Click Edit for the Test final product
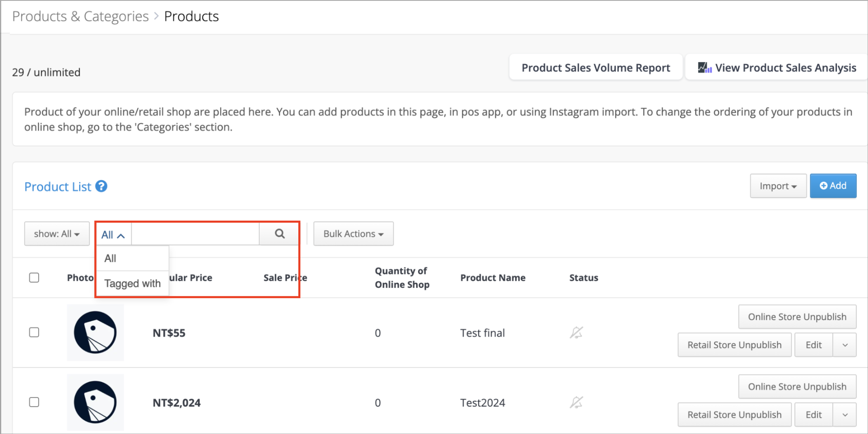Screen dimensions: 868x434 pos(814,345)
